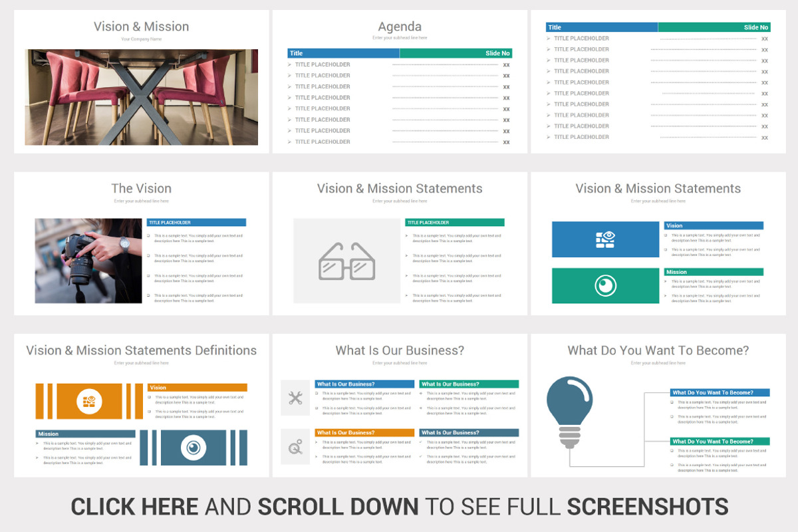Click the eye circle icon on the slate-blue banner

pyautogui.click(x=194, y=448)
